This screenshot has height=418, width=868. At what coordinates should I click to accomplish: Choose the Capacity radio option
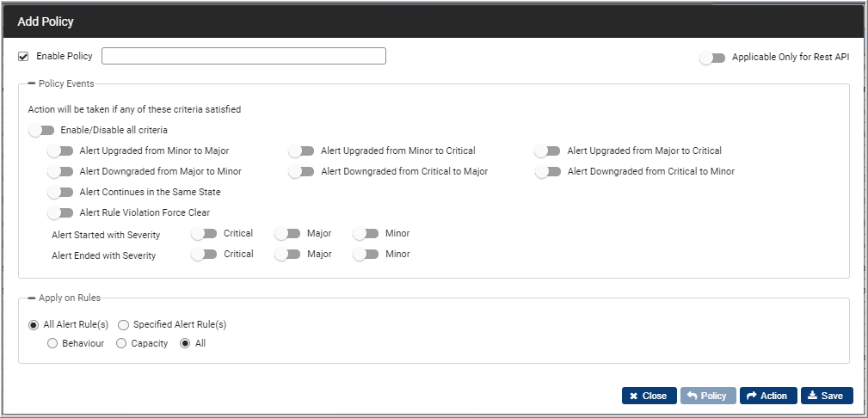121,344
